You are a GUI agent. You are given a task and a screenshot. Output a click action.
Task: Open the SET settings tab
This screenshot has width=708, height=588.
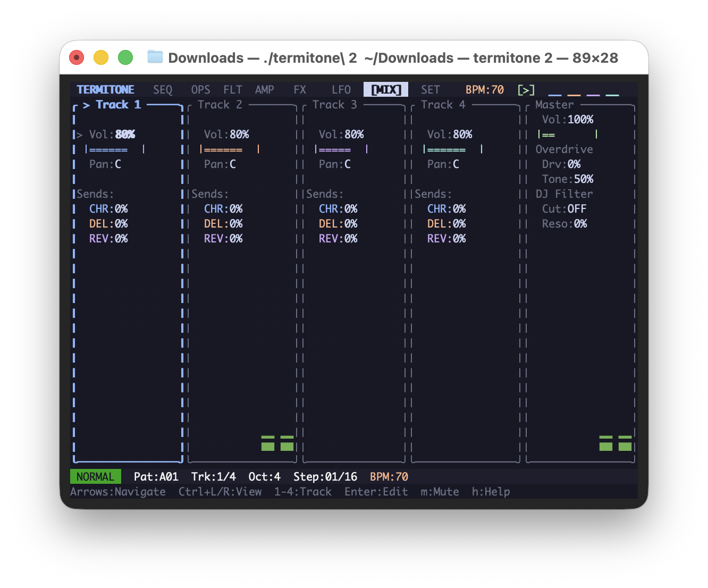click(431, 90)
